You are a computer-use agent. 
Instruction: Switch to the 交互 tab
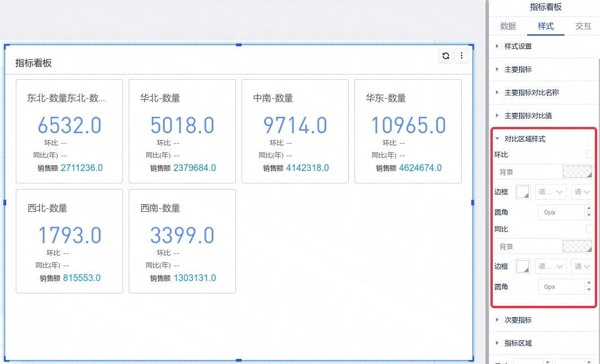click(x=583, y=26)
